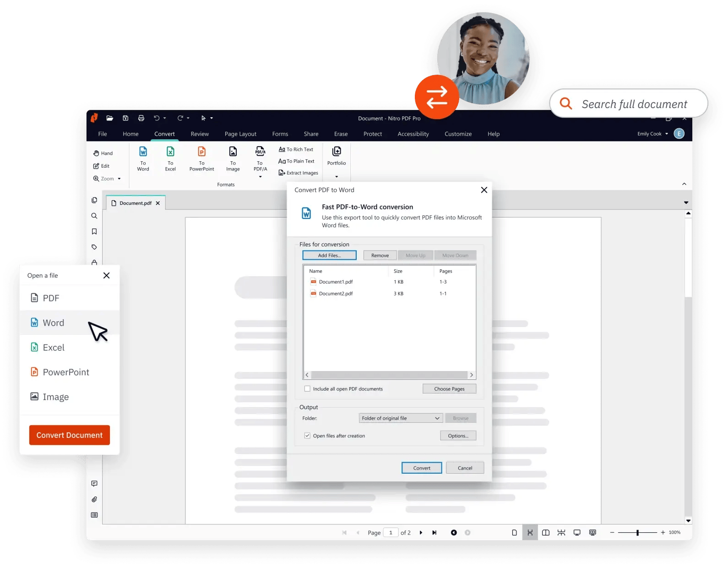The image size is (728, 568).
Task: Click To Plain Text option
Action: [296, 161]
